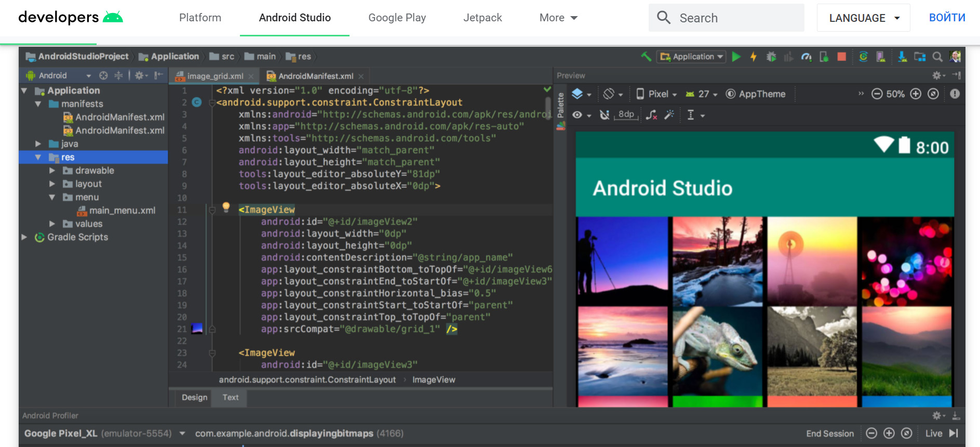Screen dimensions: 980x447
Task: Click the magnifier Search Everywhere icon in IDE toolbar
Action: (x=937, y=57)
